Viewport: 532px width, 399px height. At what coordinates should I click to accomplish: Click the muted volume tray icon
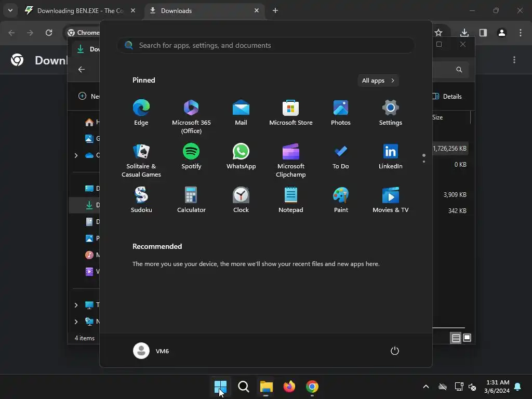(472, 387)
